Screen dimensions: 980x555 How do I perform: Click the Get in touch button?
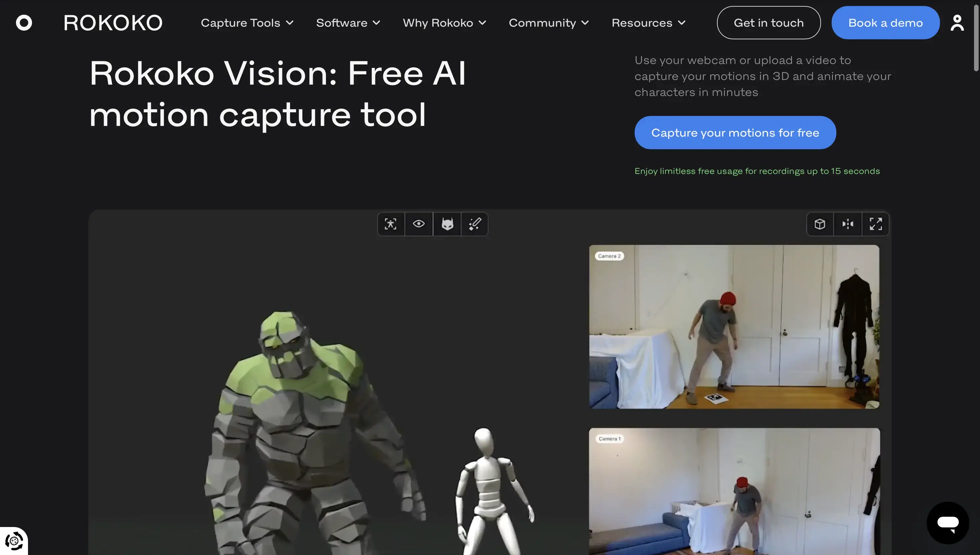pyautogui.click(x=768, y=23)
